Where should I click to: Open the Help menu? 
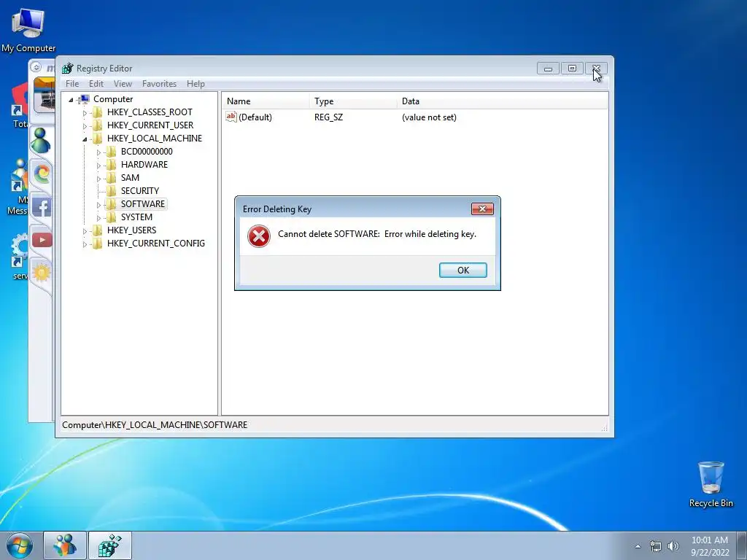click(x=196, y=84)
